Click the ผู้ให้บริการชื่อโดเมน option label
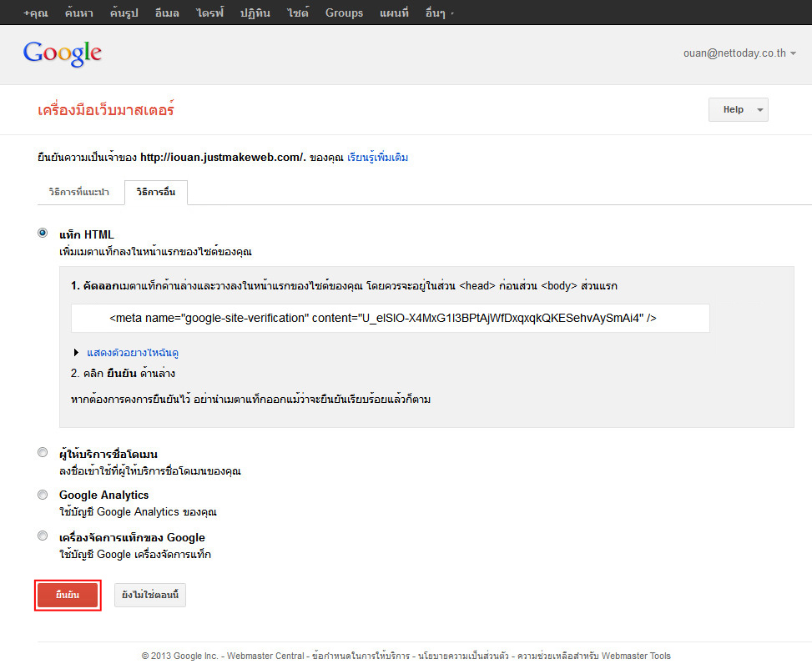The image size is (812, 664). [108, 454]
